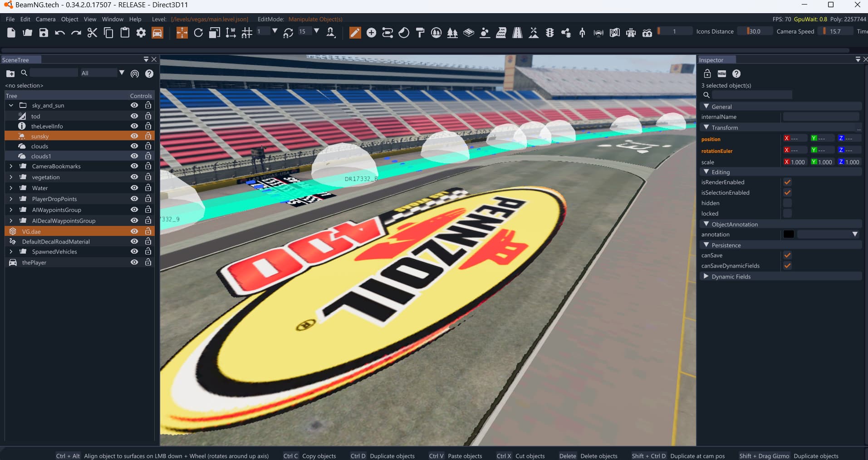Screen dimensions: 868x460
Task: Enable the locked checkbox
Action: pyautogui.click(x=788, y=214)
